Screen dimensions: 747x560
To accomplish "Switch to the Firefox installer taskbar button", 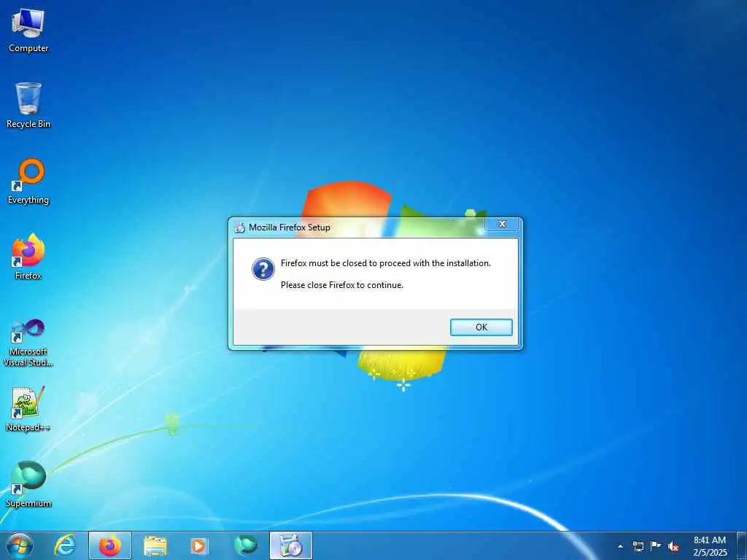I will [291, 545].
